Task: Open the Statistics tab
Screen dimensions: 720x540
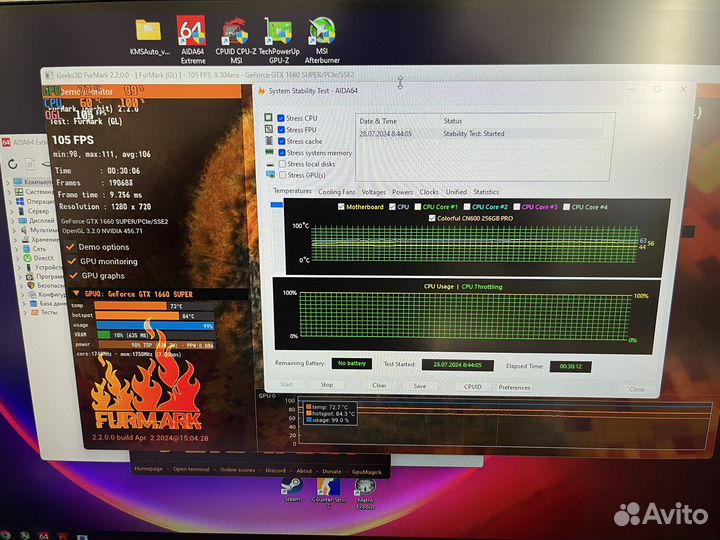Action: tap(486, 192)
